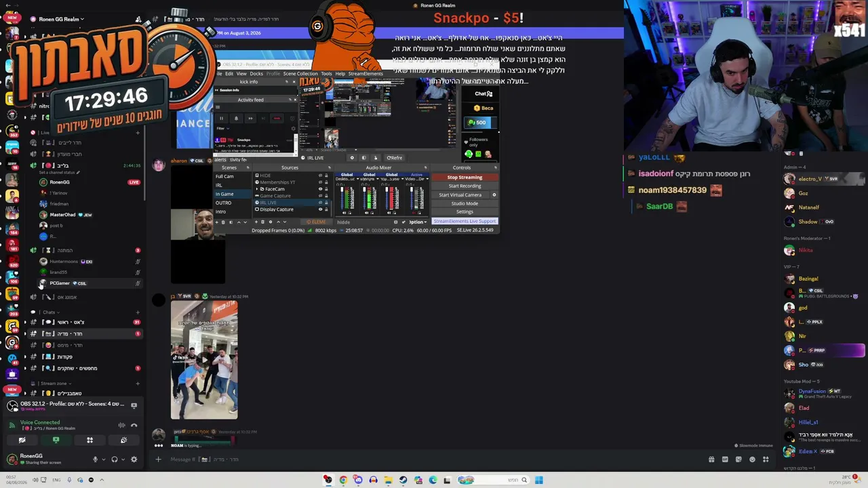The width and height of the screenshot is (868, 488).
Task: Enable Studio Mode in OBS
Action: (465, 203)
